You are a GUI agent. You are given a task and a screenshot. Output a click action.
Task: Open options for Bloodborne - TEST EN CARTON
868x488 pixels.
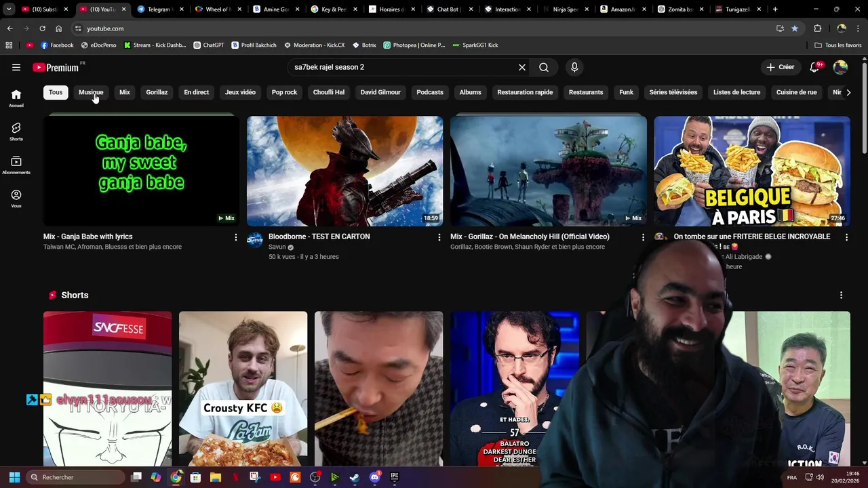439,237
